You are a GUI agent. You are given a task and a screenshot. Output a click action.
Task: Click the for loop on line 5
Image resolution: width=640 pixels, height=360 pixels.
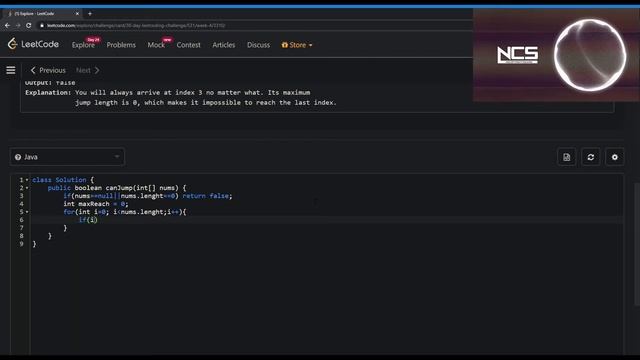click(125, 212)
